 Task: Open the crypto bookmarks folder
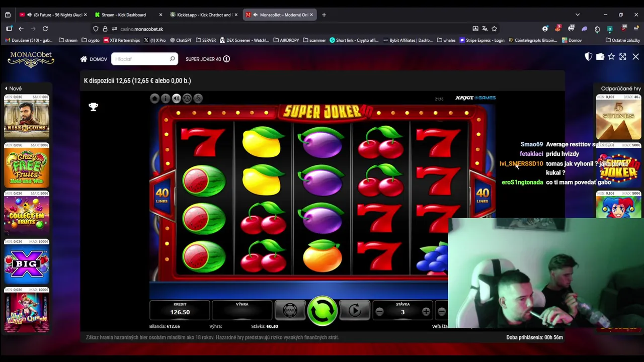tap(91, 40)
